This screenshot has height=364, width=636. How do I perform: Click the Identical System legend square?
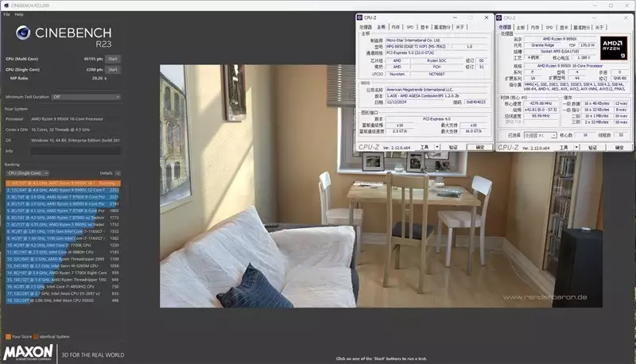point(36,336)
